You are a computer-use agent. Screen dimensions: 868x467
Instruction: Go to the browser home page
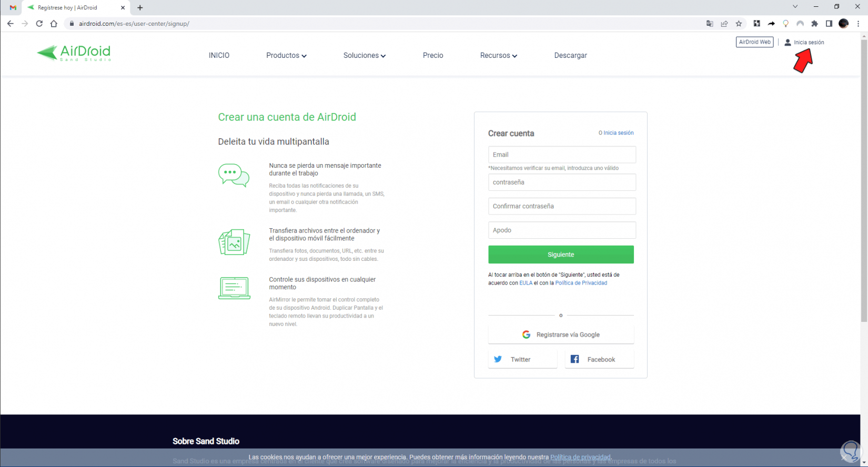(54, 24)
